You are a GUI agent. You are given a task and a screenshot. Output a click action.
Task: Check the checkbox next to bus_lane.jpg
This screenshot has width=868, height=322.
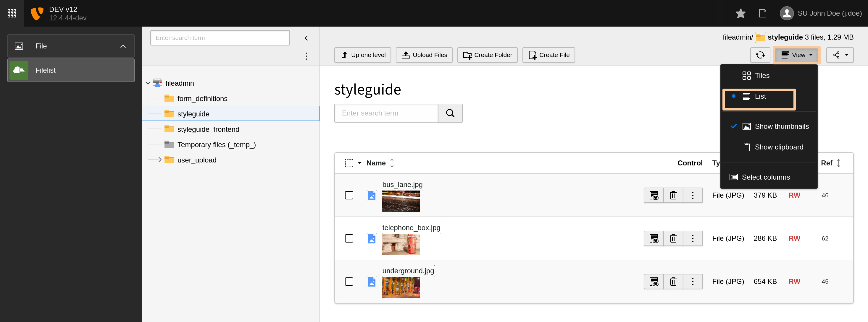point(349,195)
